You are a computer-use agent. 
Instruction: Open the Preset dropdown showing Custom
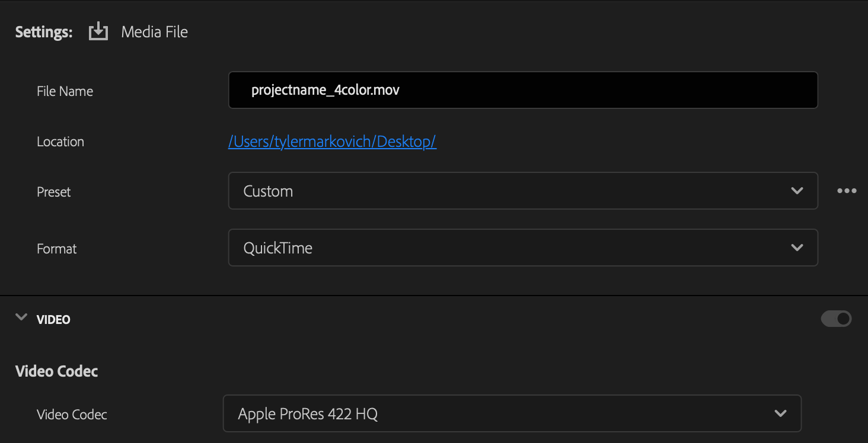523,191
